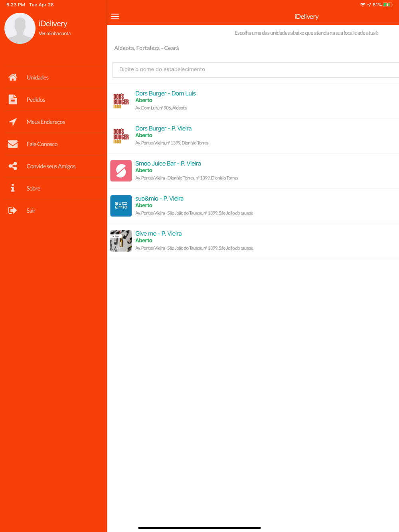The height and width of the screenshot is (532, 399).
Task: Click the Sair logout icon
Action: [13, 210]
